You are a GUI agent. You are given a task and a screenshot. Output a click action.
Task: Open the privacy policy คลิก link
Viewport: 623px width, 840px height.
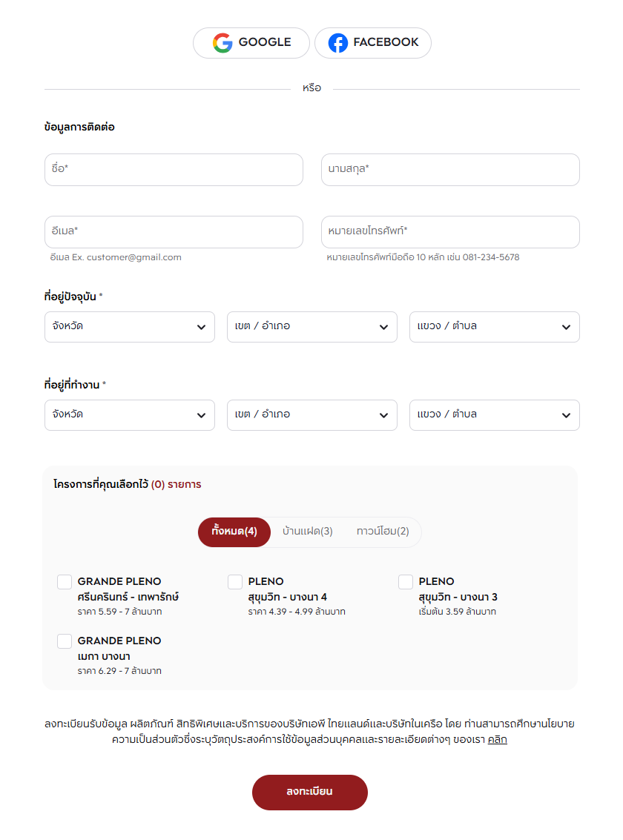pos(498,739)
